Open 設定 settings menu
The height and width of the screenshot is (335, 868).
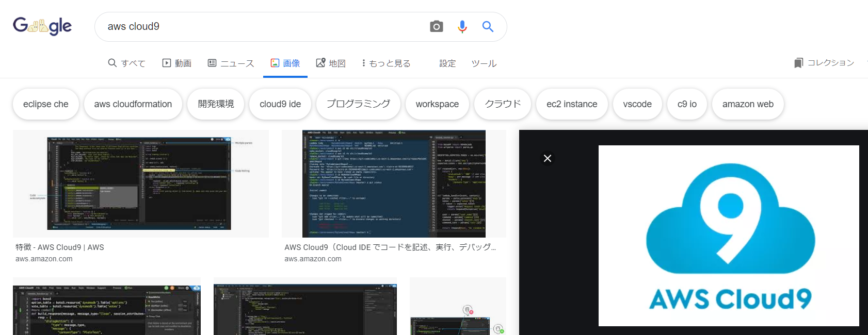[447, 63]
